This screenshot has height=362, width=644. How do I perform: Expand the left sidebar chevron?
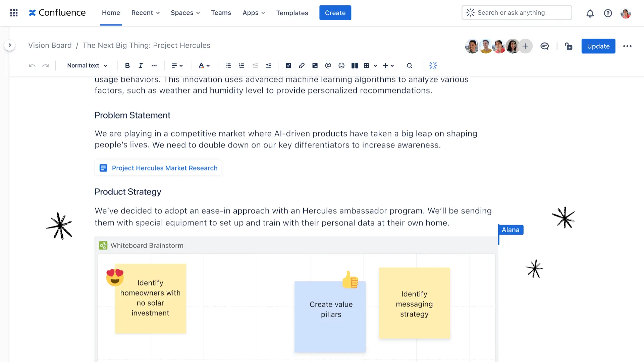coord(10,45)
